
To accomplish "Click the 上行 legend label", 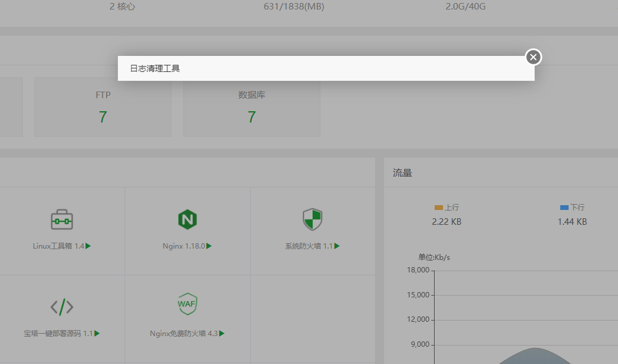I will [452, 207].
